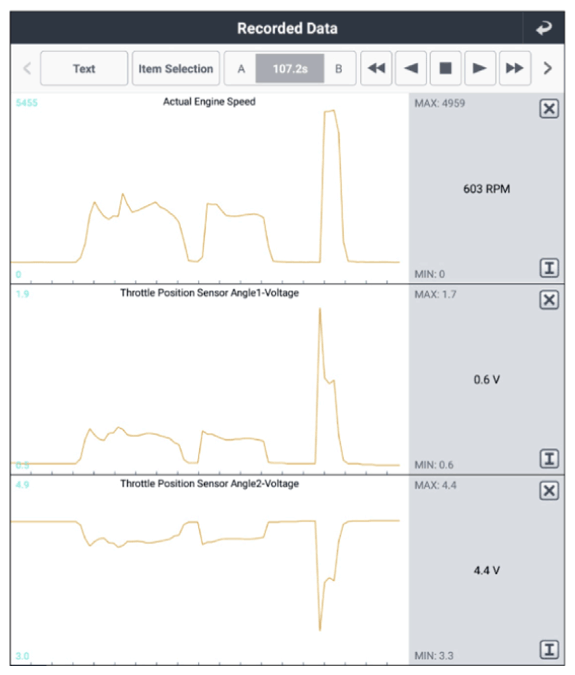Close the Throttle Position Sensor Angle2-Voltage graph
Viewport: 575px width, 675px height.
pyautogui.click(x=549, y=491)
